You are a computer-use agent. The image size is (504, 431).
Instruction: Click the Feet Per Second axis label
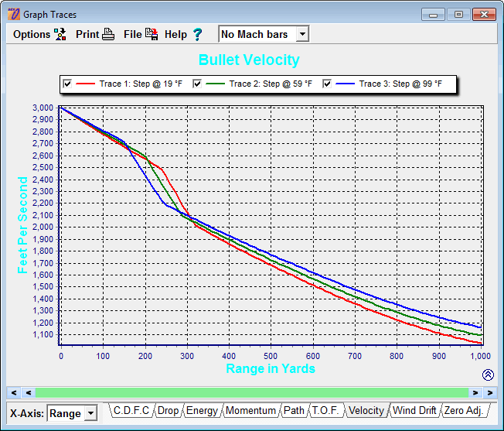coord(22,225)
